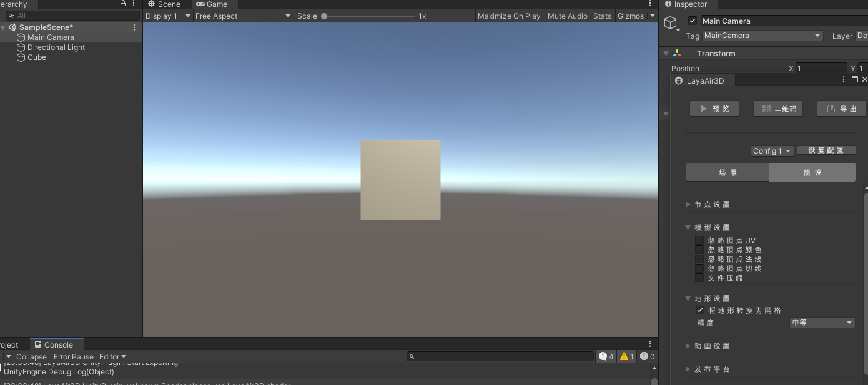Click the Main Camera cube icon in Hierarchy
The image size is (868, 385).
21,37
